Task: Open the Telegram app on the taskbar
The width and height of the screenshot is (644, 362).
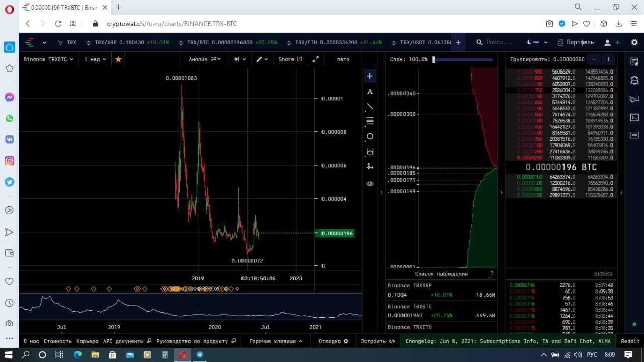Action: tap(200, 355)
